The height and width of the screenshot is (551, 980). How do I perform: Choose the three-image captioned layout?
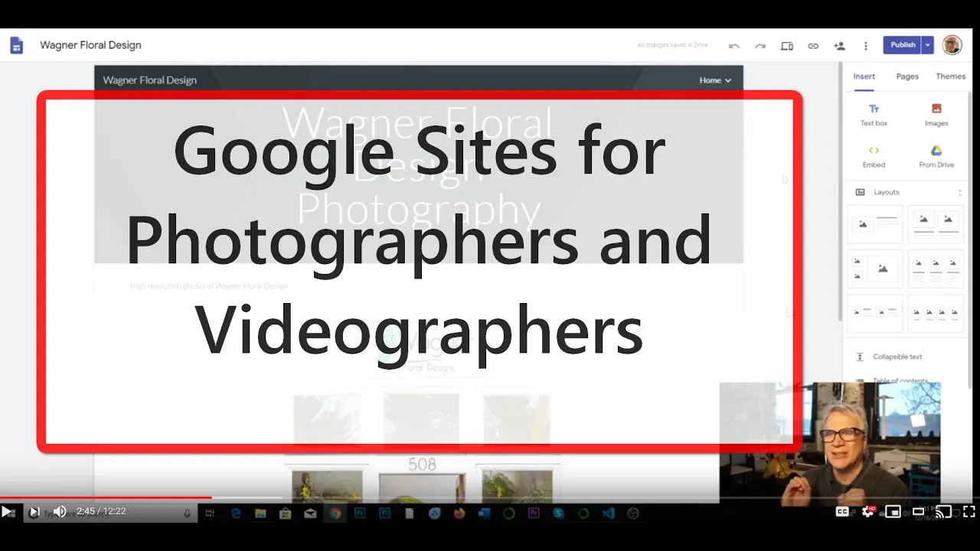[936, 269]
